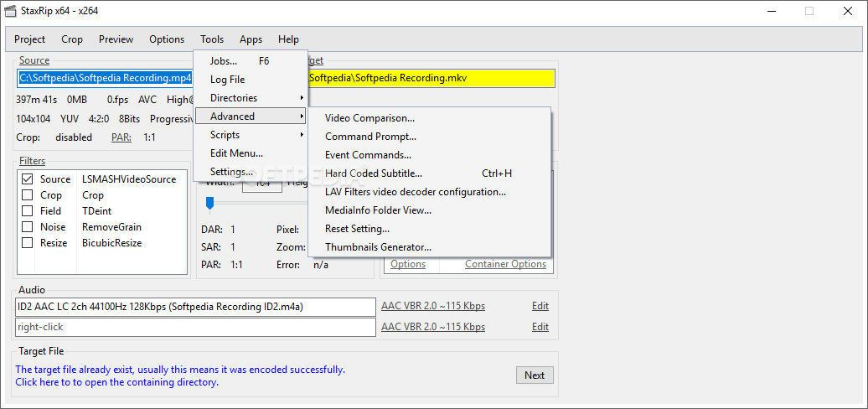Expand the Advanced submenu entry
The width and height of the screenshot is (868, 409).
[x=251, y=116]
